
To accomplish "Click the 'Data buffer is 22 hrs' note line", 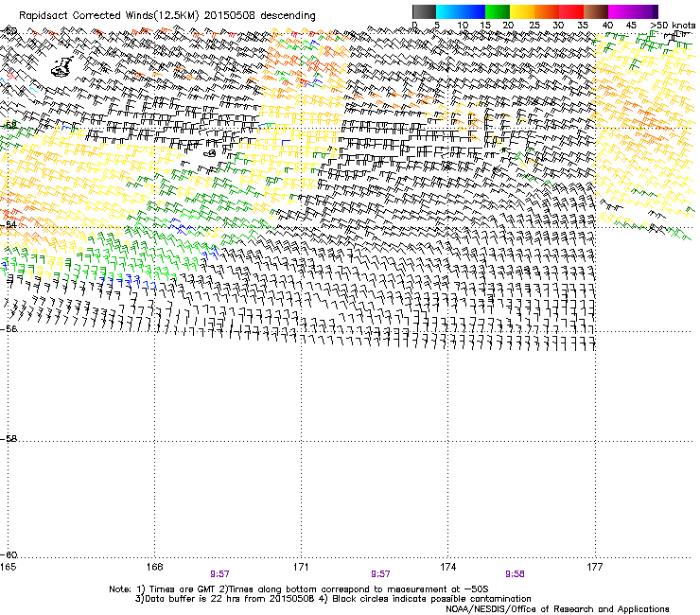I will coord(333,599).
